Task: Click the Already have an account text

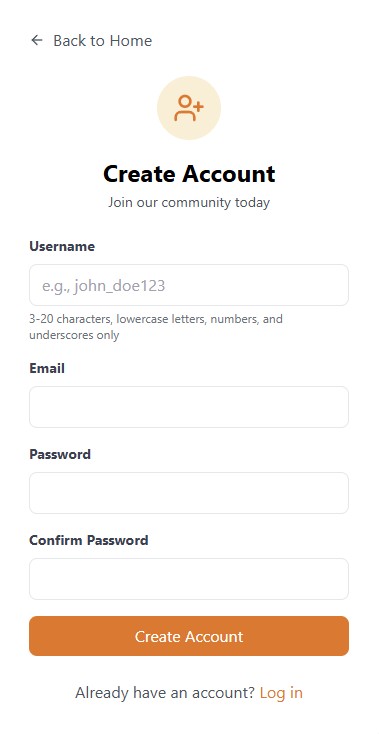Action: pyautogui.click(x=165, y=692)
